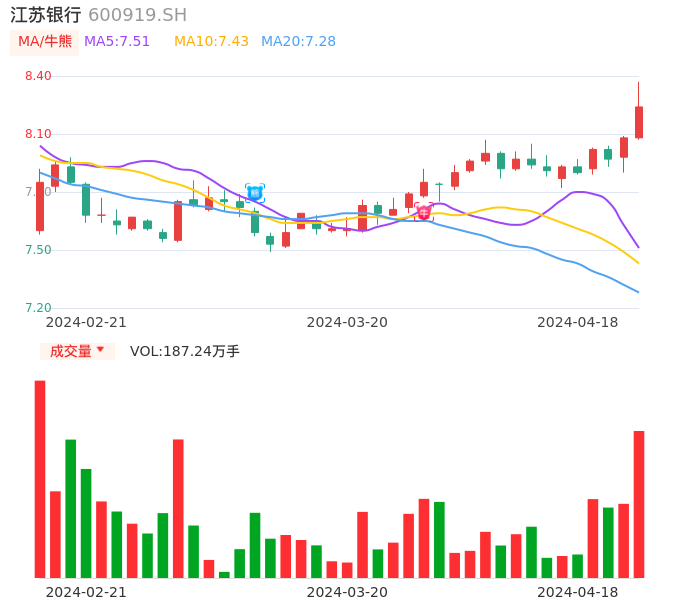Image resolution: width=686 pixels, height=606 pixels.
Task: Click the blue bear (熊) marker icon
Action: point(255,192)
